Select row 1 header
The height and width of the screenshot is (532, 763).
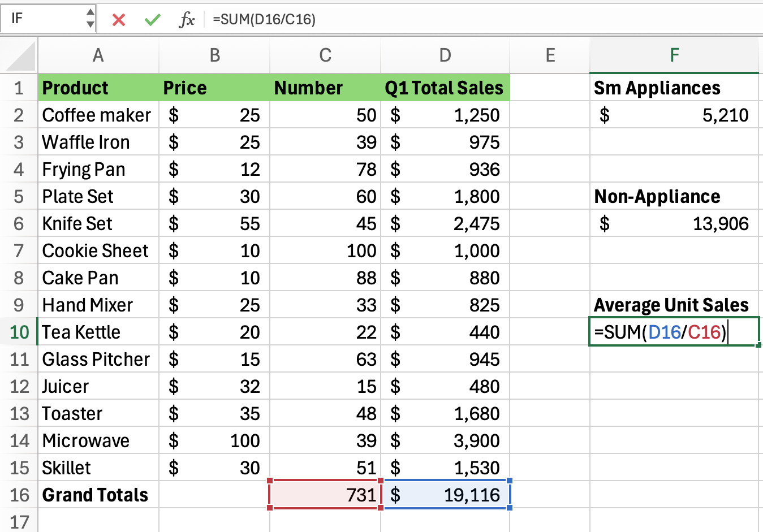pyautogui.click(x=19, y=88)
